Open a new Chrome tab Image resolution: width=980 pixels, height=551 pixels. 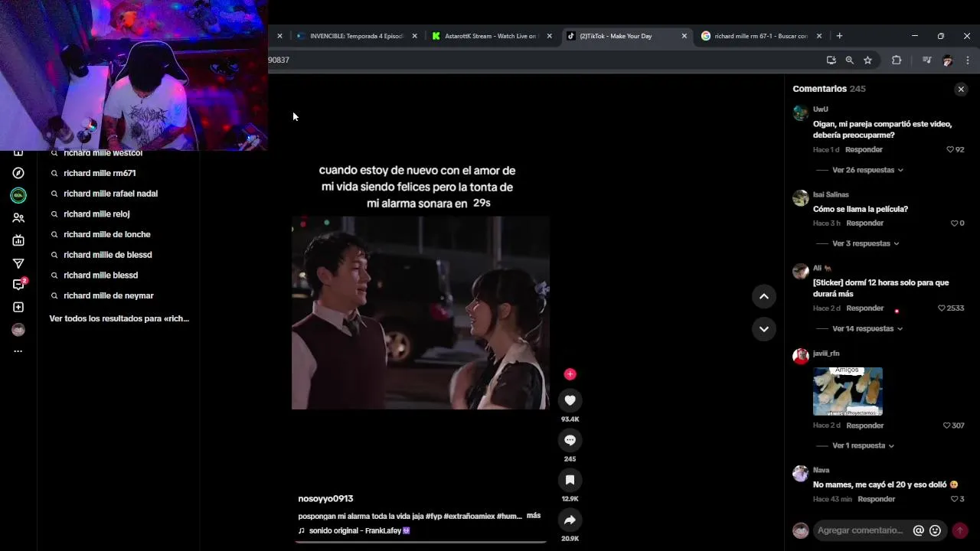839,36
